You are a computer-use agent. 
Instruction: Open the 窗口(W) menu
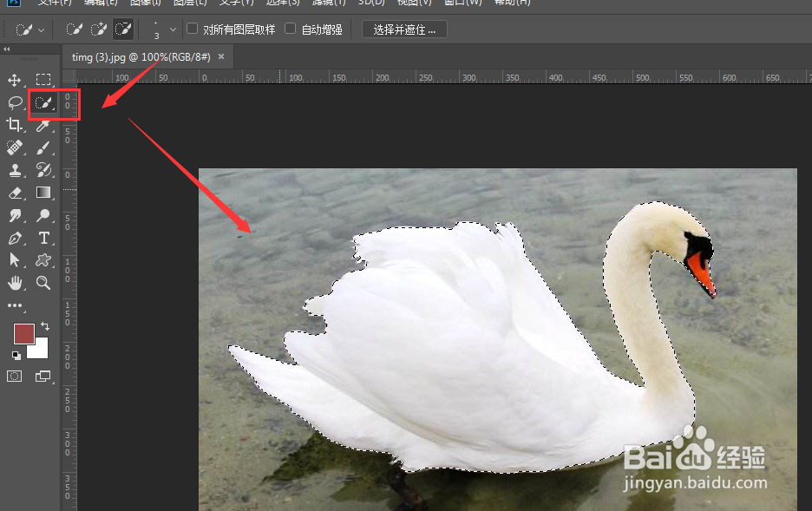(x=463, y=3)
